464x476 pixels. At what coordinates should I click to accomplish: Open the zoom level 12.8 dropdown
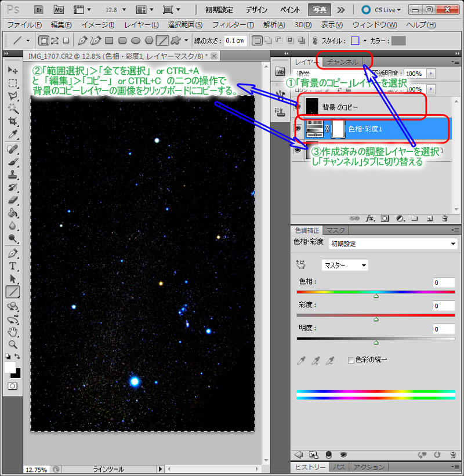point(124,10)
